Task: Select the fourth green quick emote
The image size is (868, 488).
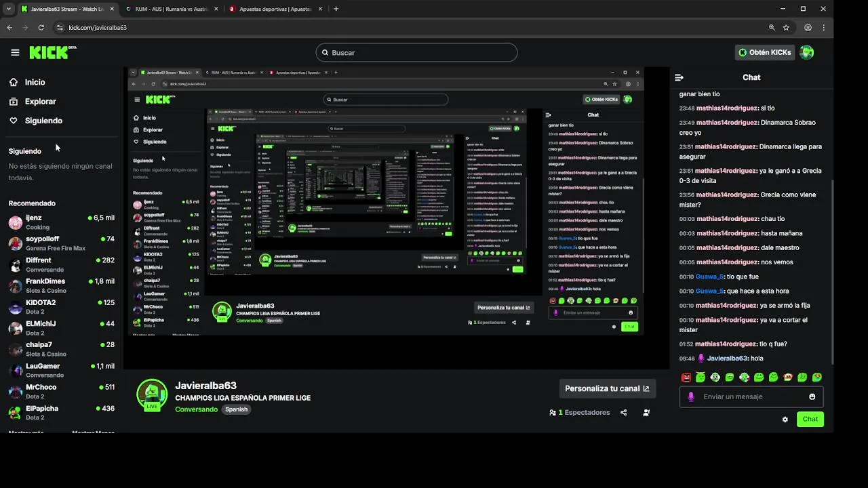Action: point(730,378)
